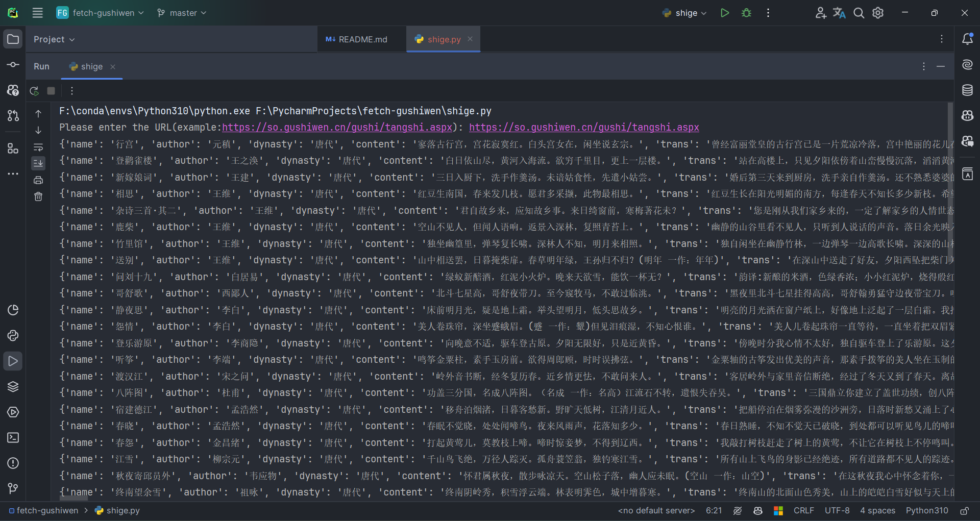
Task: Open the Python Packages tool window
Action: tap(13, 310)
